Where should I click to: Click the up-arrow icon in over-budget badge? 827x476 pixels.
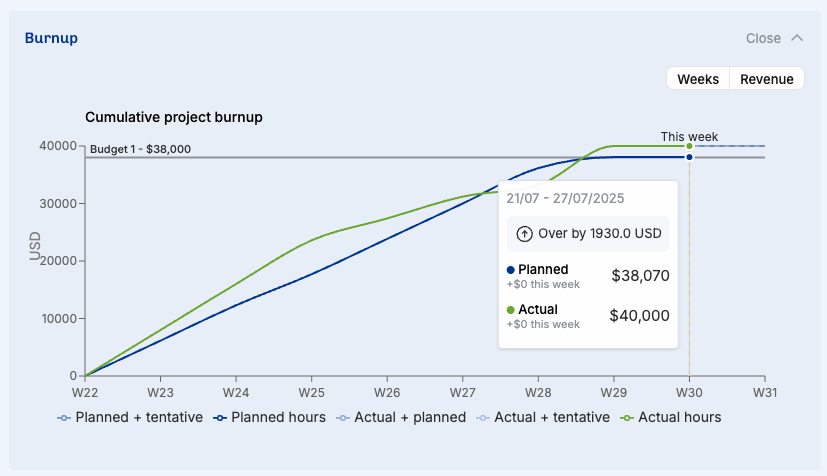[x=524, y=234]
